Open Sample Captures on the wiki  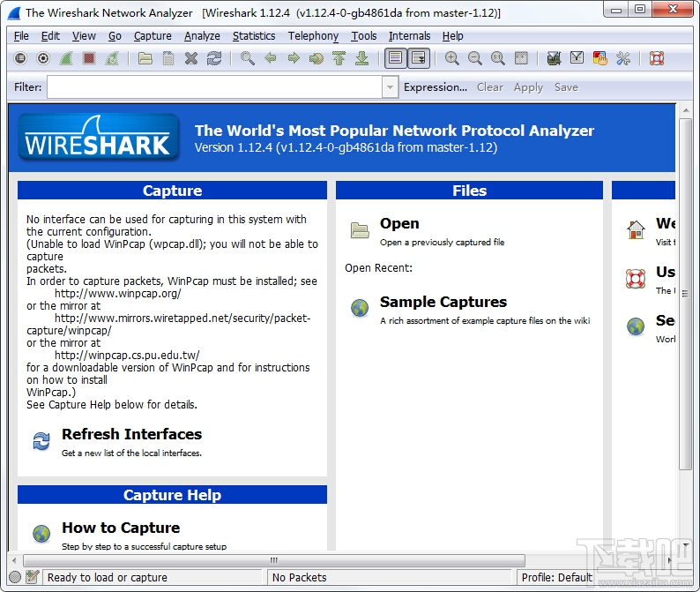(443, 302)
